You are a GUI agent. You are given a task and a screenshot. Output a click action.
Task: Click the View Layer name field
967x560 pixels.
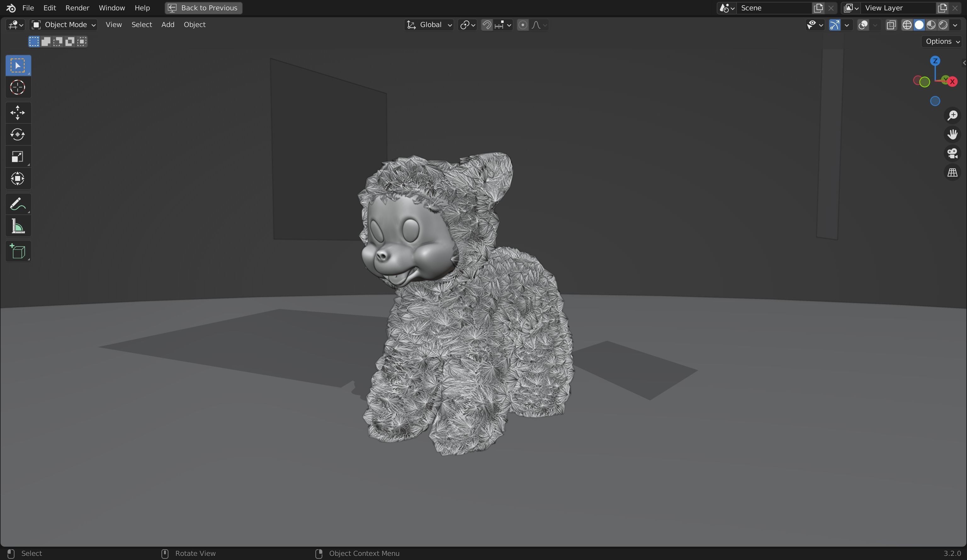(898, 8)
